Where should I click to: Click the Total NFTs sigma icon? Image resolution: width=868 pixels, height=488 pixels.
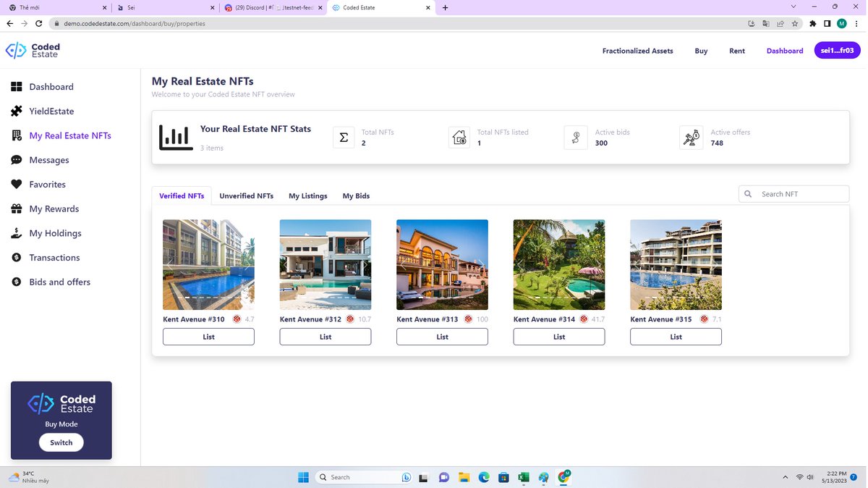click(x=344, y=138)
